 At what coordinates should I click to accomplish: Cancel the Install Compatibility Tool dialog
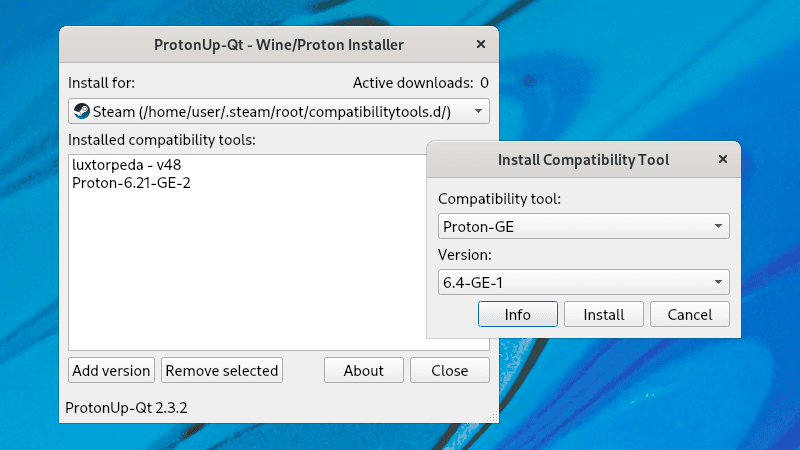point(690,314)
